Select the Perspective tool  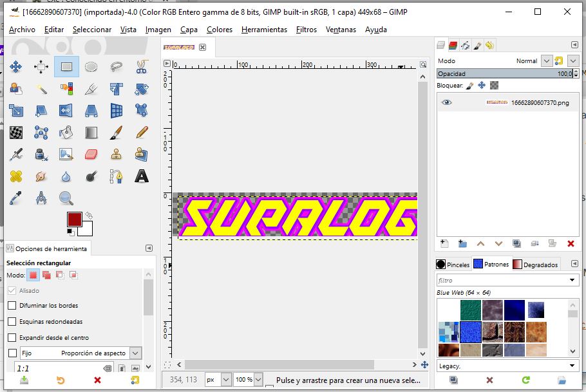click(91, 111)
